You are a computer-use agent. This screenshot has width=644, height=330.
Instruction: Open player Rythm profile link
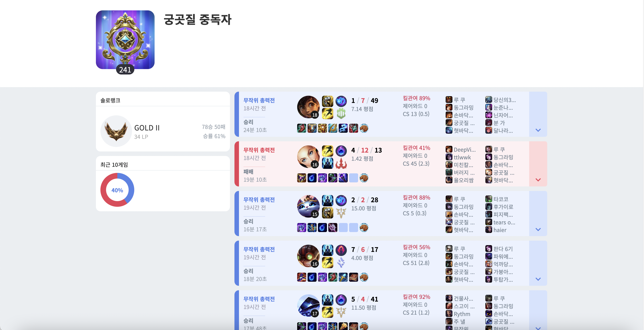(x=462, y=314)
